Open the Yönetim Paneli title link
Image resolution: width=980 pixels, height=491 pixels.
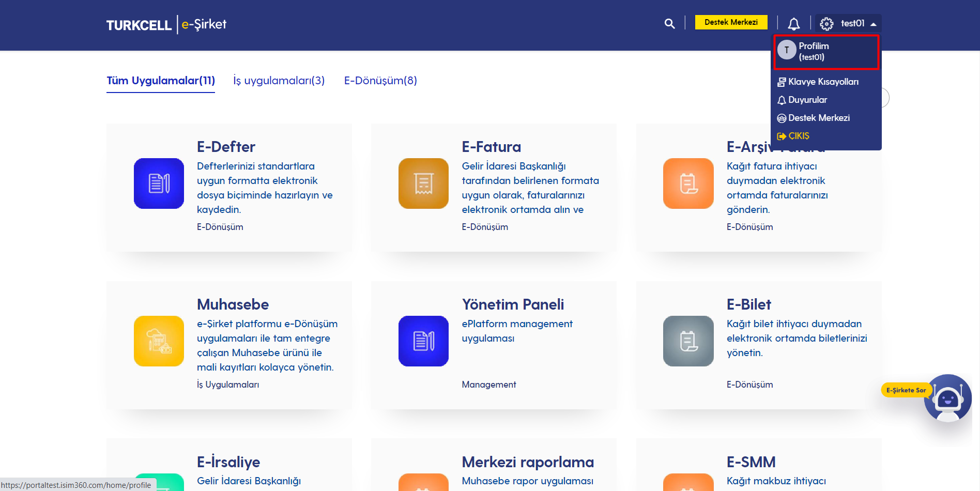tap(513, 304)
